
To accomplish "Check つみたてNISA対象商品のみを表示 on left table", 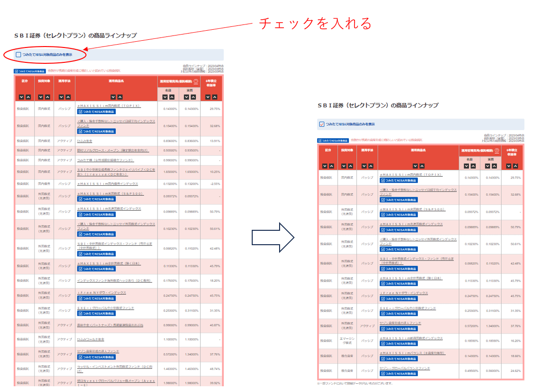I will tap(18, 54).
